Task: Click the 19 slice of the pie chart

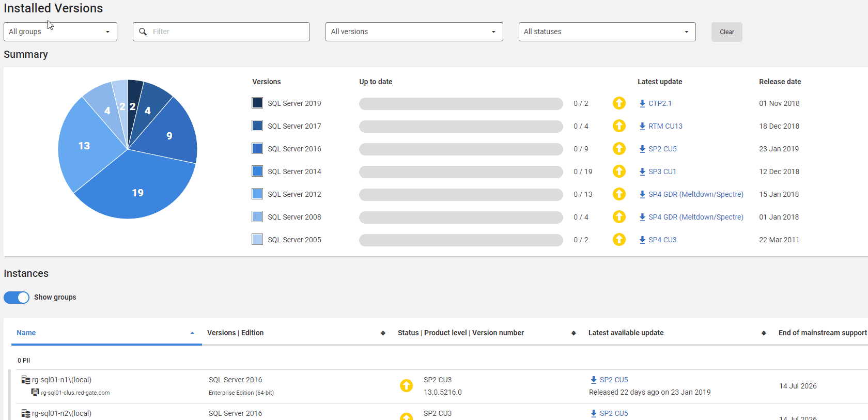Action: point(137,193)
